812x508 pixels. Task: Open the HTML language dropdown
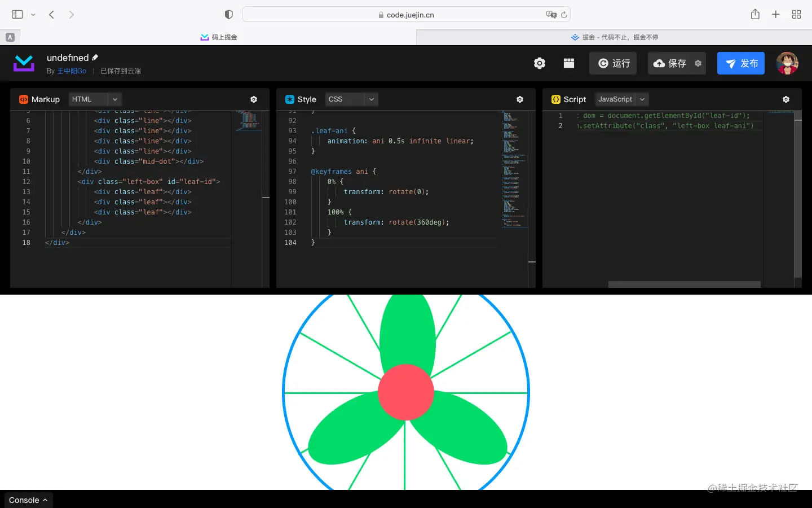coord(95,99)
